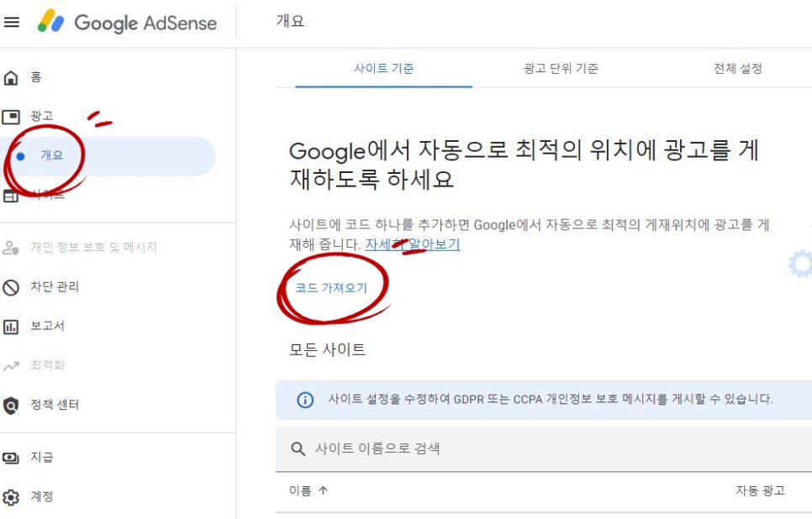Click the 사이트 이름으로 검색 field
Viewport: 812px width, 519px height.
click(x=544, y=448)
